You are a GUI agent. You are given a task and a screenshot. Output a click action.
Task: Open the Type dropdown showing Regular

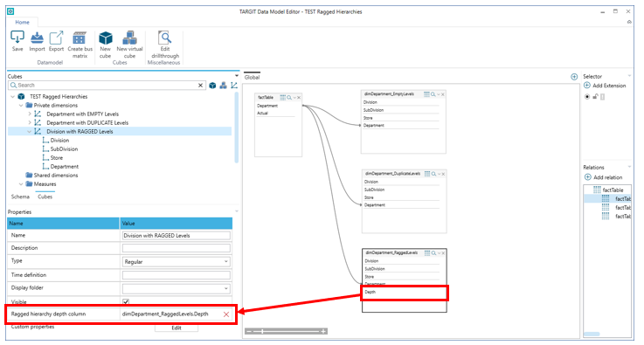click(226, 261)
